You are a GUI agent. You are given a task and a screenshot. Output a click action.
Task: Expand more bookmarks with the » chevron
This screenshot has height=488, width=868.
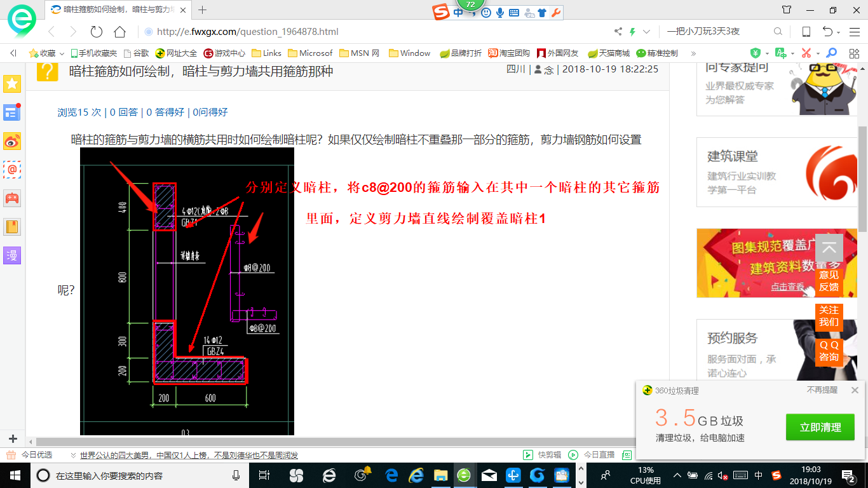693,53
